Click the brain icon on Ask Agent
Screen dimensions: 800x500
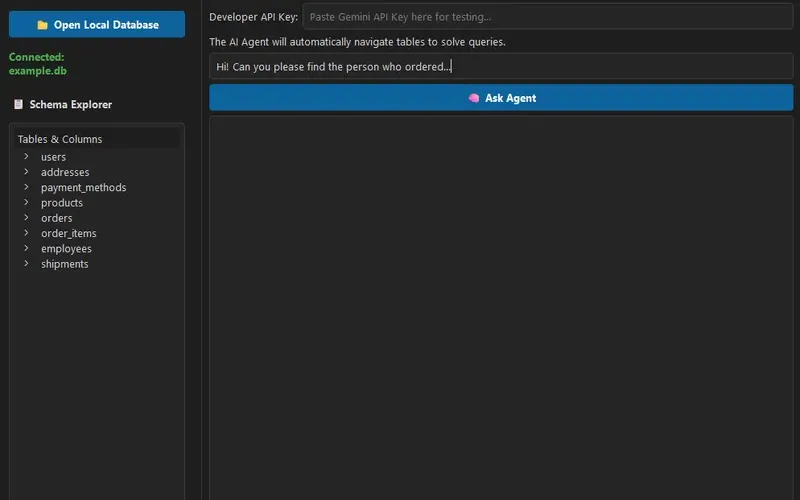point(474,98)
